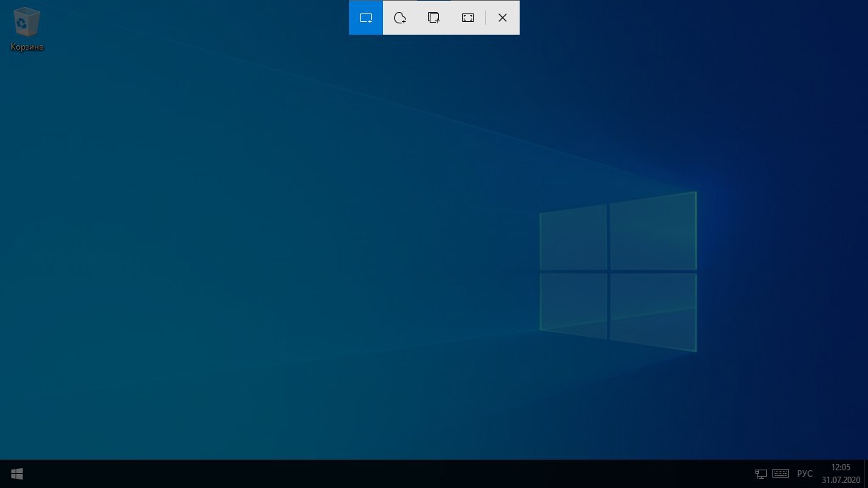Viewport: 868px width, 488px height.
Task: Open the network status tray icon
Action: [761, 474]
